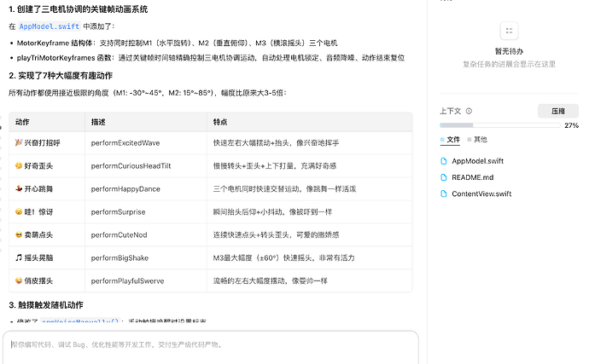
Task: Click the party emoji beside 兴奋打招呼
Action: tap(19, 142)
